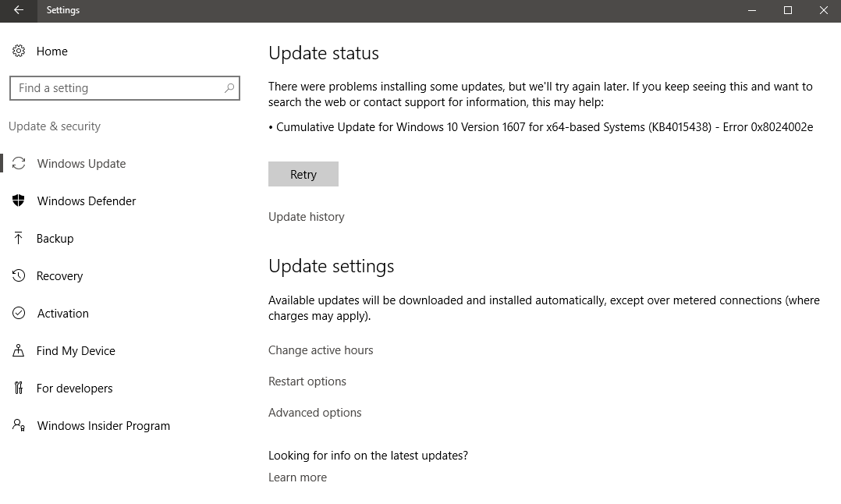Open the For developers page
Screen dimensions: 841x504
pyautogui.click(x=75, y=389)
